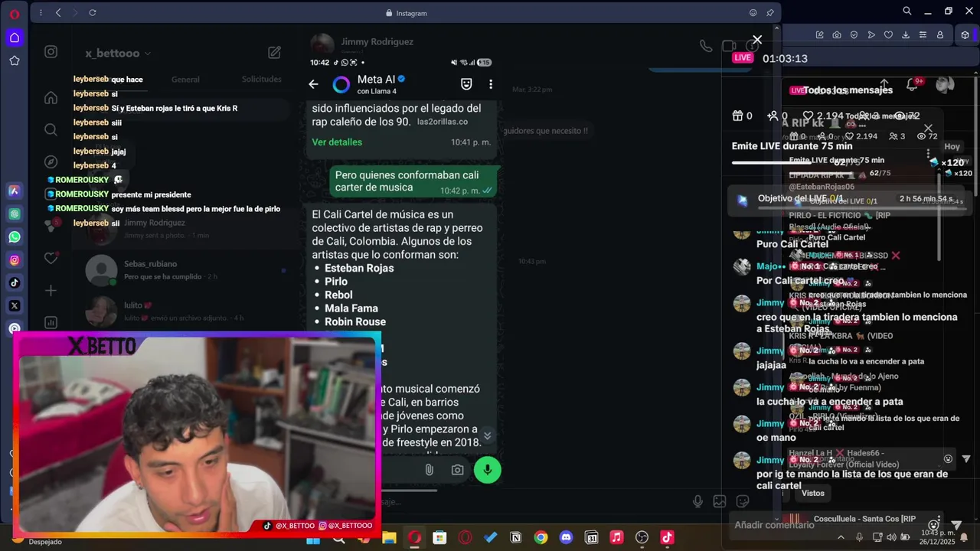Open the TikTok LIVE notification bell
This screenshot has width=980, height=551.
(912, 84)
